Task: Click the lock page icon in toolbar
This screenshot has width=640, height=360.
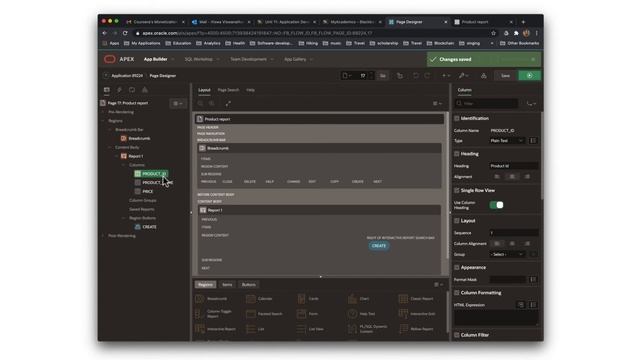Action: point(400,76)
